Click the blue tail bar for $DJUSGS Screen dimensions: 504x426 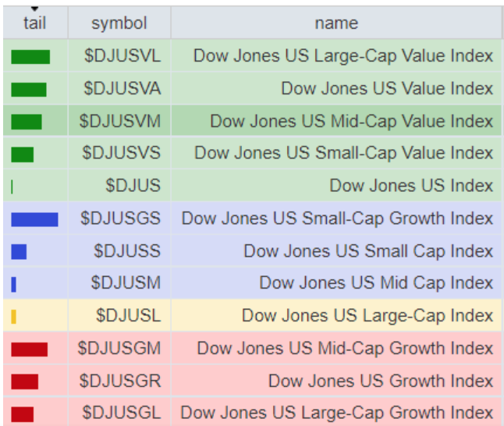(x=34, y=219)
